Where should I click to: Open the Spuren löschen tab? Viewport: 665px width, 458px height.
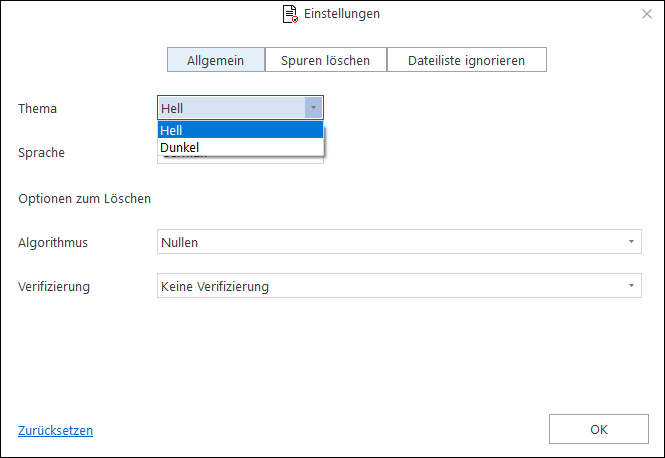click(326, 60)
